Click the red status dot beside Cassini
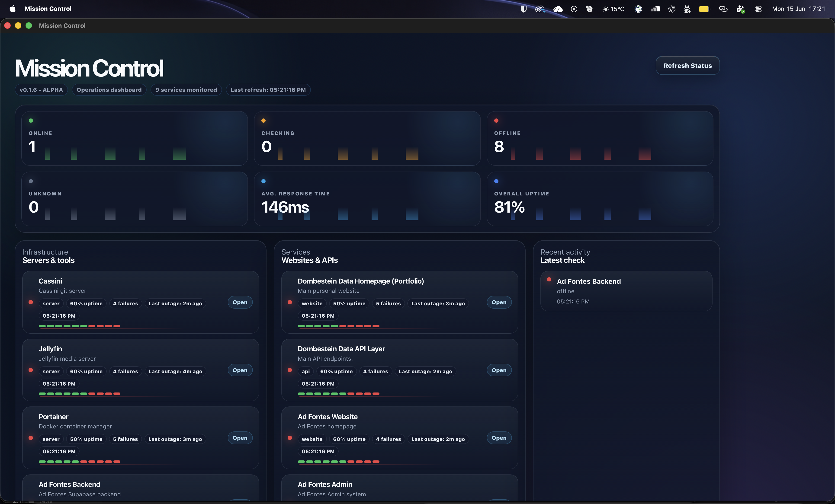The height and width of the screenshot is (504, 835). (31, 302)
